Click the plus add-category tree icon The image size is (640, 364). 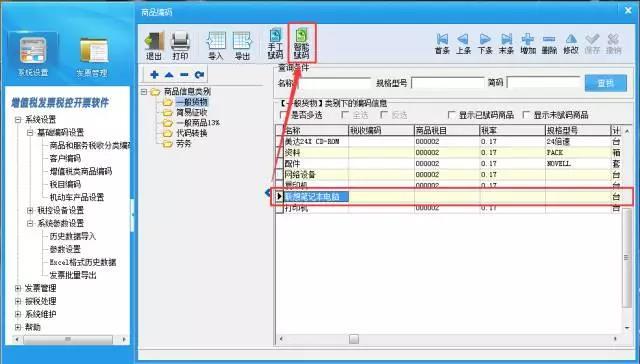pyautogui.click(x=154, y=75)
